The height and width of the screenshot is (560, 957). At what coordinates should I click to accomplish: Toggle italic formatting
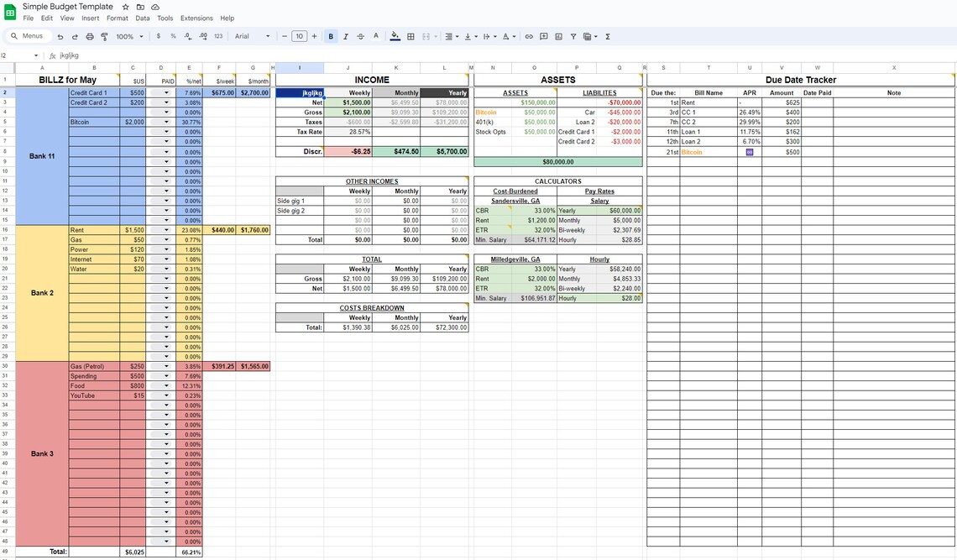click(345, 36)
